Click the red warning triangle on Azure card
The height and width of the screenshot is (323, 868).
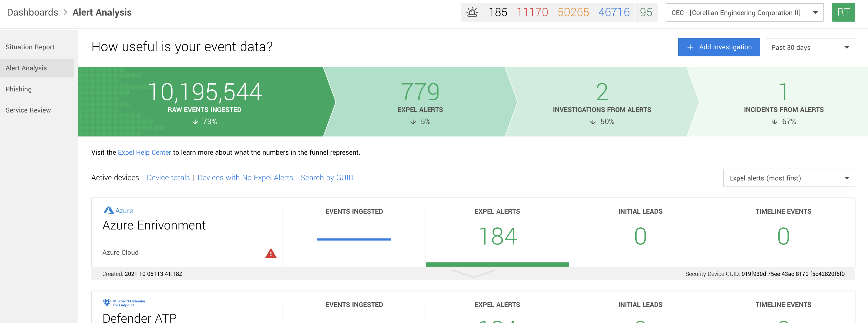click(x=271, y=253)
